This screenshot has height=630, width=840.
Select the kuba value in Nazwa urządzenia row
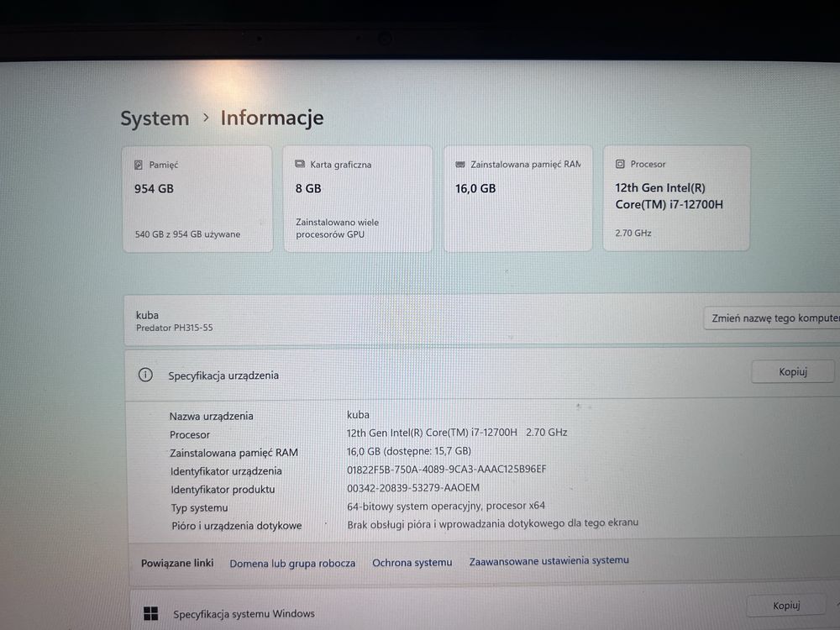pos(358,415)
